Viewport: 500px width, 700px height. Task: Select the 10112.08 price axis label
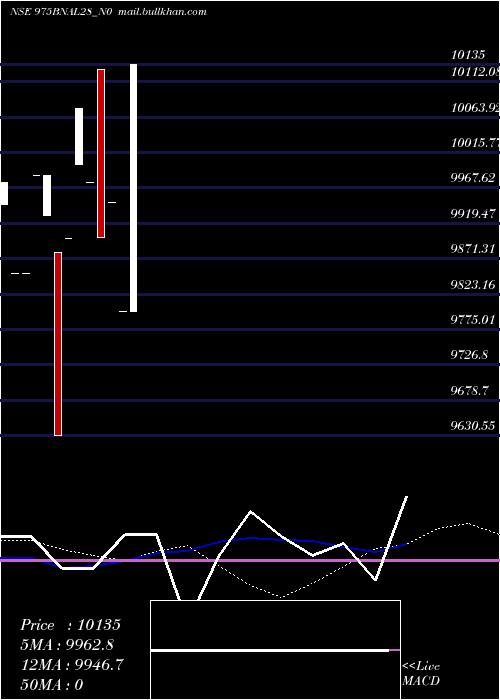pyautogui.click(x=475, y=71)
